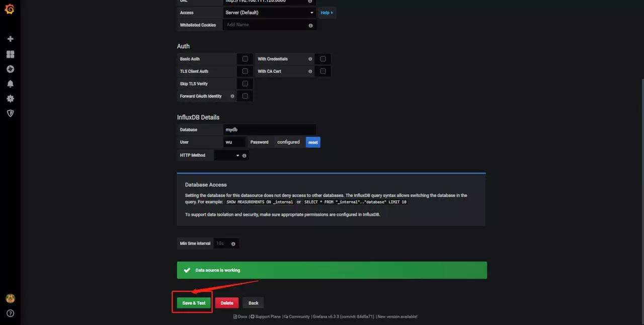The image size is (644, 325).
Task: Click info icon next to Whitelisted Cookies
Action: coord(310,25)
